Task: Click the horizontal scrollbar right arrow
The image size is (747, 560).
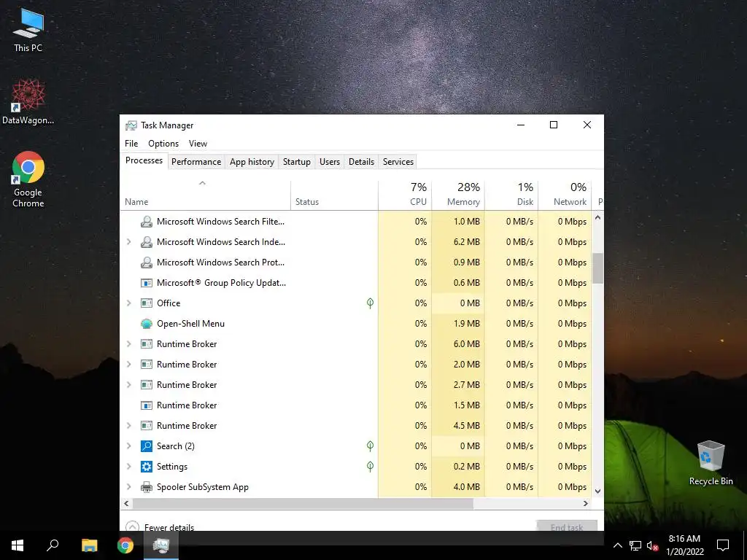Action: [x=586, y=503]
